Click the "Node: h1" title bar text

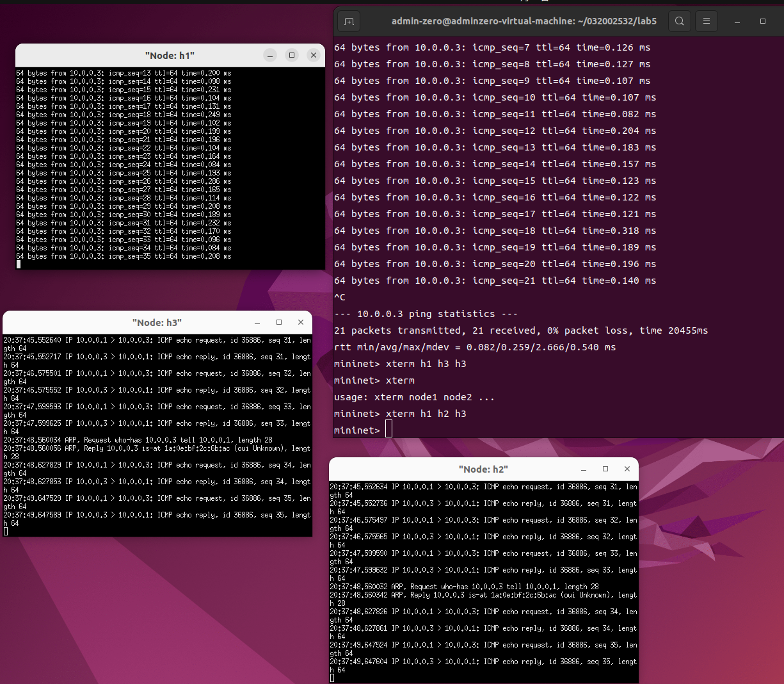(170, 56)
